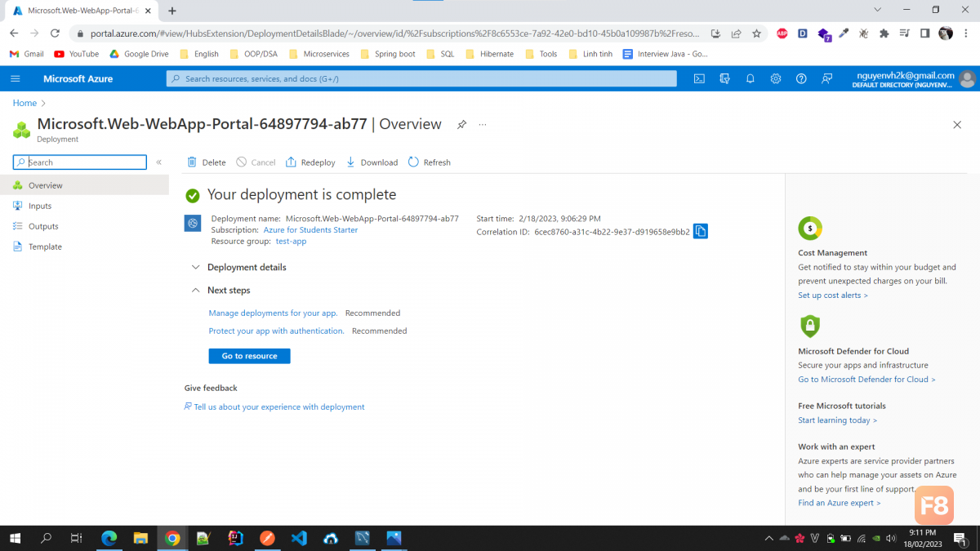The image size is (980, 551).
Task: Collapse the left menu with the double chevron
Action: tap(159, 162)
